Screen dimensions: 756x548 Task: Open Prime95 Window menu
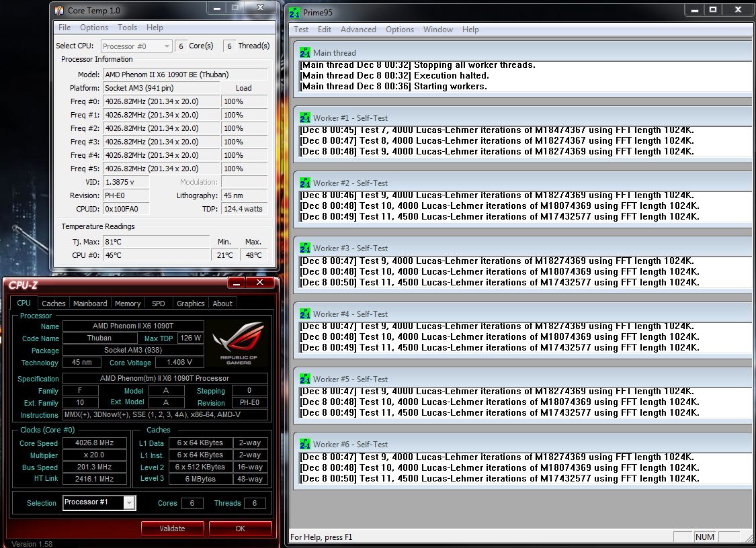pyautogui.click(x=437, y=30)
